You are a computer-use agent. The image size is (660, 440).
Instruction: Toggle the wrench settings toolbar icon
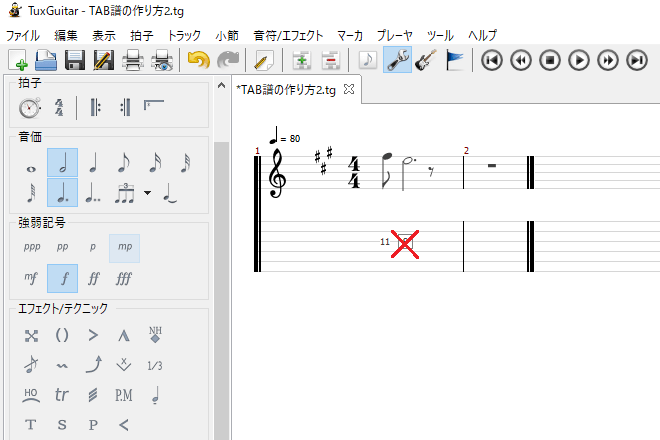(397, 60)
